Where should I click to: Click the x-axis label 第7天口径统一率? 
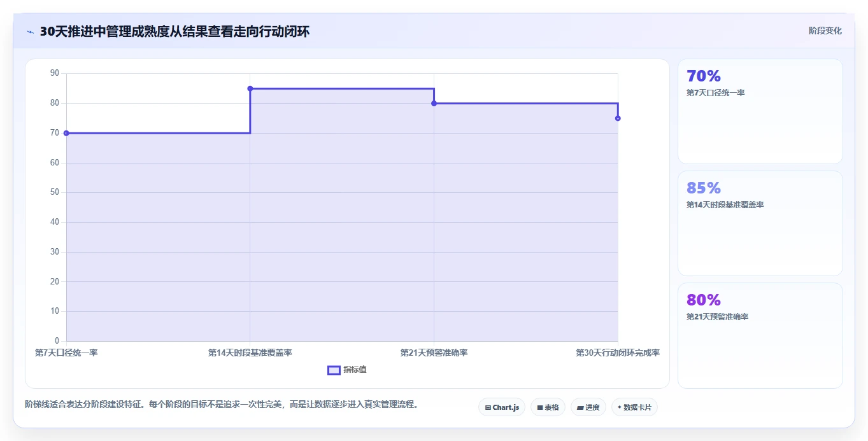pos(66,353)
